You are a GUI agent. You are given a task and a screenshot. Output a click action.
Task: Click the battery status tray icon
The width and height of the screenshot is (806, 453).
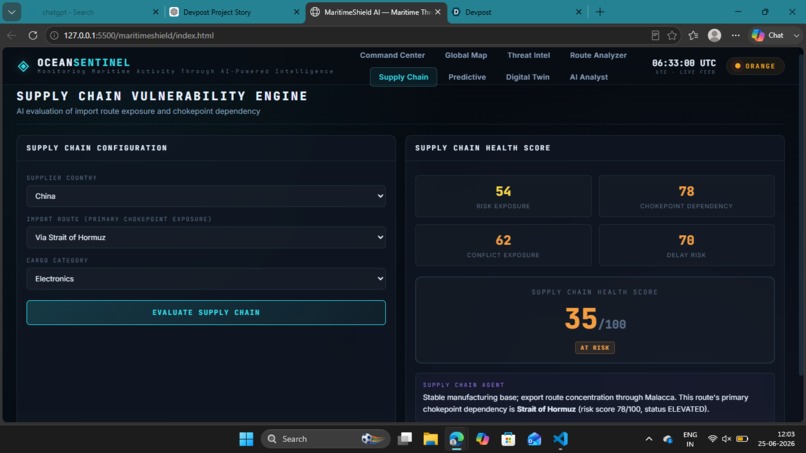point(742,439)
